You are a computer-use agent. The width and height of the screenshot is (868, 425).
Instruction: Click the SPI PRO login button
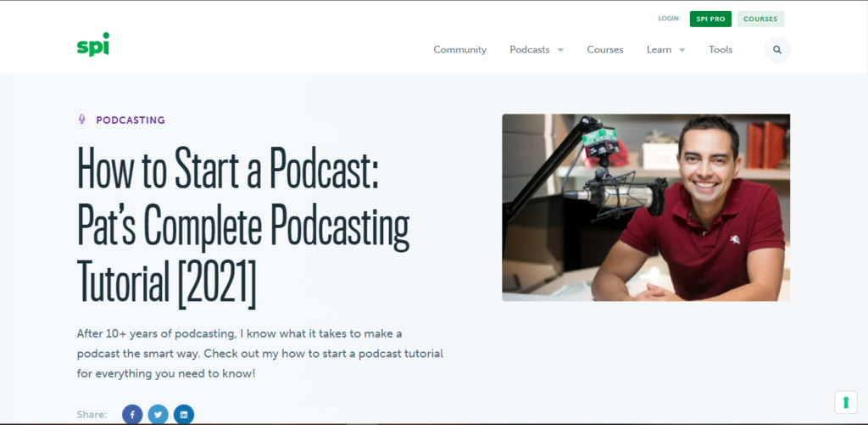710,19
